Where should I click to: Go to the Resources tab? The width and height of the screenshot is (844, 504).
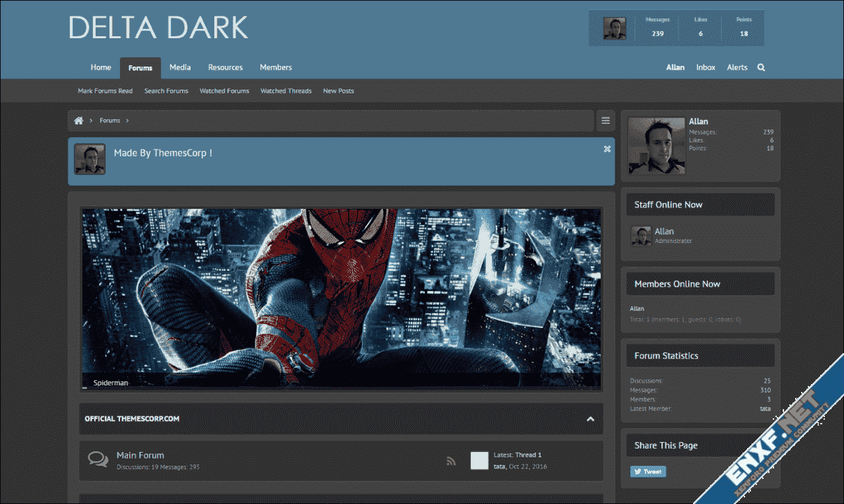point(226,67)
